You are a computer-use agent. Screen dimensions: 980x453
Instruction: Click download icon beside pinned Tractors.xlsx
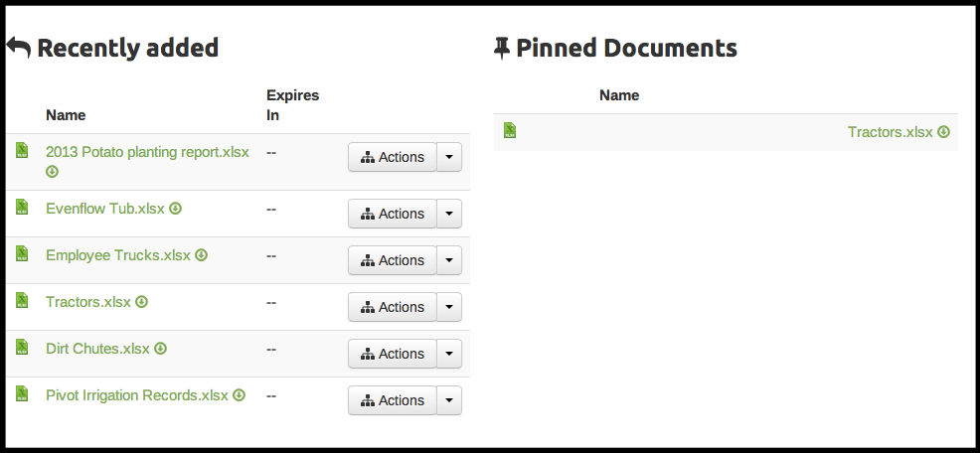[x=944, y=132]
